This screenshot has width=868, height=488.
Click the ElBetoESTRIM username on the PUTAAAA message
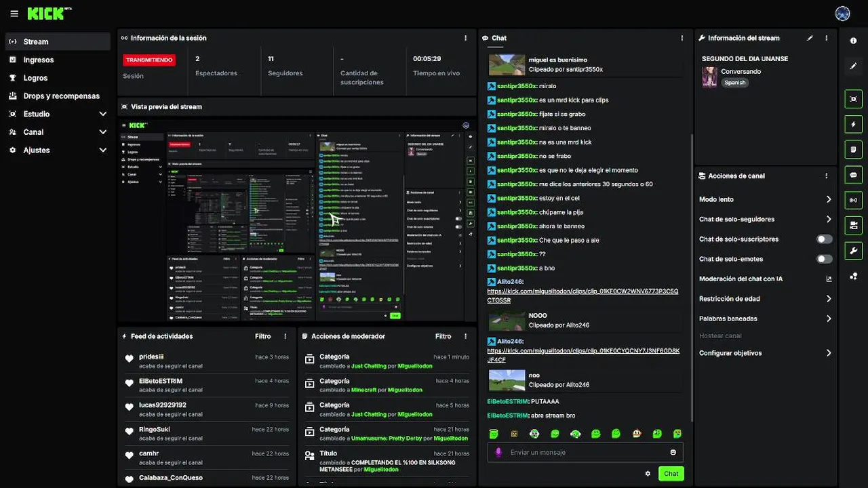click(507, 401)
